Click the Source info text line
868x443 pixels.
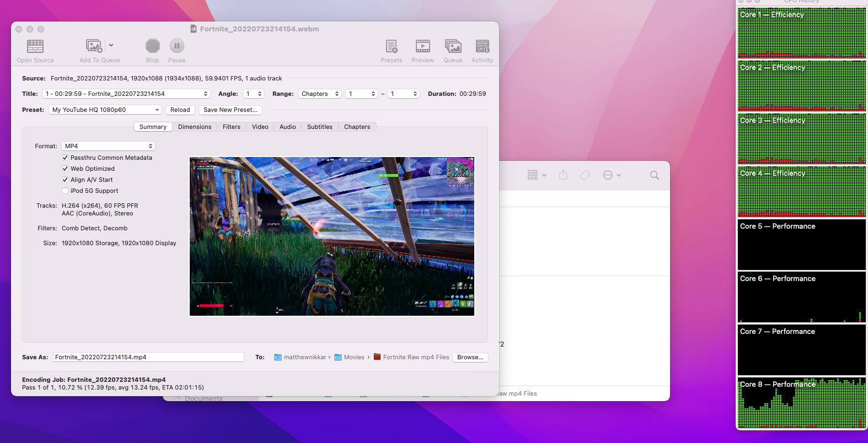pyautogui.click(x=166, y=78)
